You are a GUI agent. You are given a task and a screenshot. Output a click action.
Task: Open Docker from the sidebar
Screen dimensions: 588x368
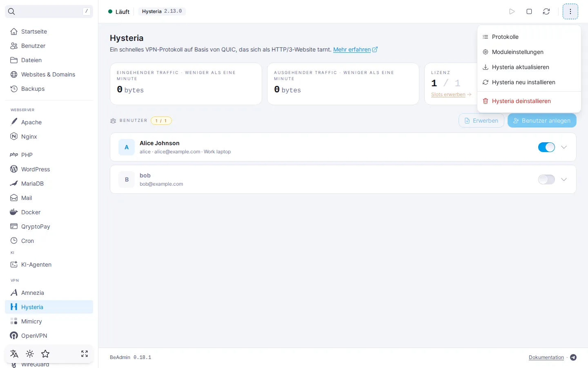point(49,212)
